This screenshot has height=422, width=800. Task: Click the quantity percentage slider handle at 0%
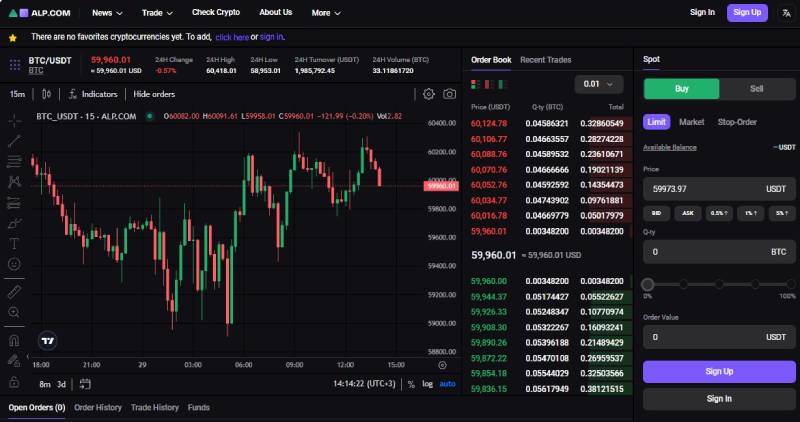(648, 284)
